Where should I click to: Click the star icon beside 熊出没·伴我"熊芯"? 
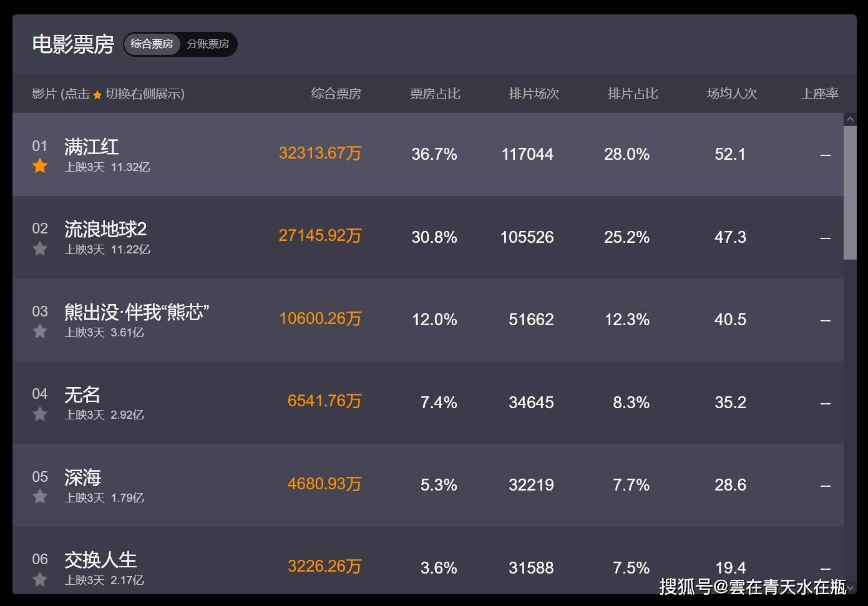click(40, 331)
